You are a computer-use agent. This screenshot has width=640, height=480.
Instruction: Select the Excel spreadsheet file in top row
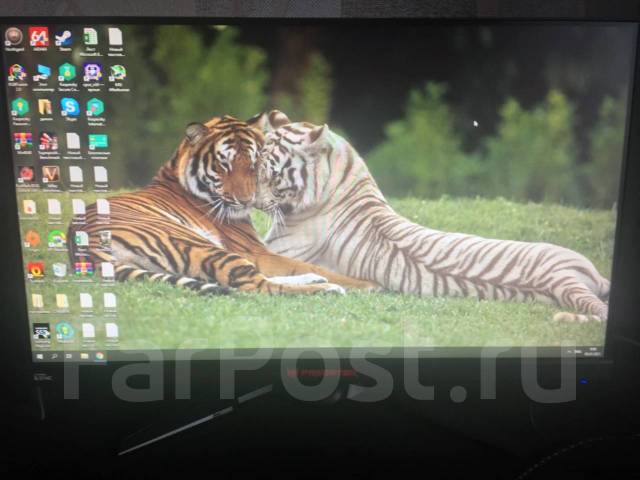(90, 37)
